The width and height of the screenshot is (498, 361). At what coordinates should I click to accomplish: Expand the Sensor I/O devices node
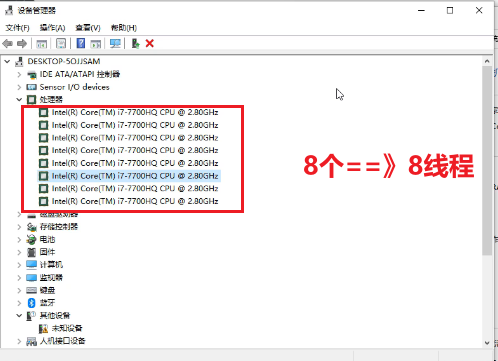tap(19, 87)
